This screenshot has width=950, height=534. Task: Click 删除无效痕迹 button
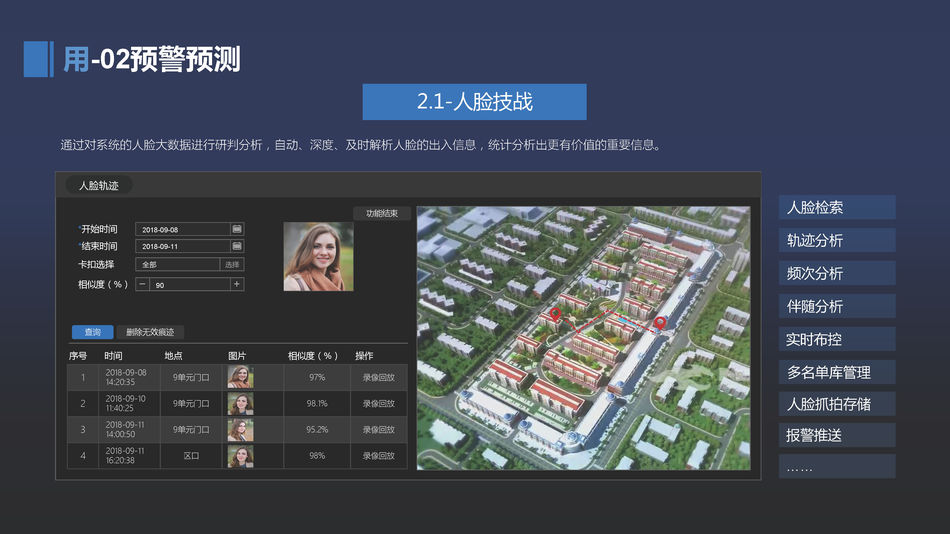tap(150, 332)
